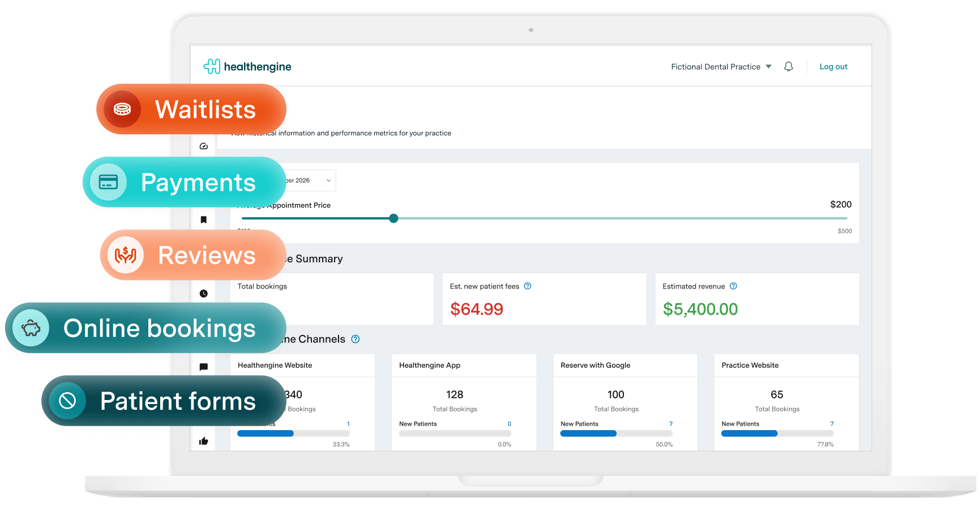The height and width of the screenshot is (510, 980).
Task: Open the Online bookings feature pill
Action: click(146, 328)
